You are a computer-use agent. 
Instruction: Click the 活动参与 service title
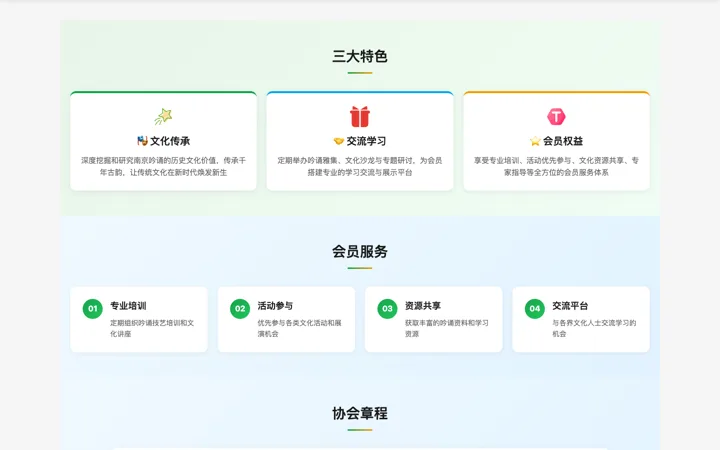coord(275,306)
